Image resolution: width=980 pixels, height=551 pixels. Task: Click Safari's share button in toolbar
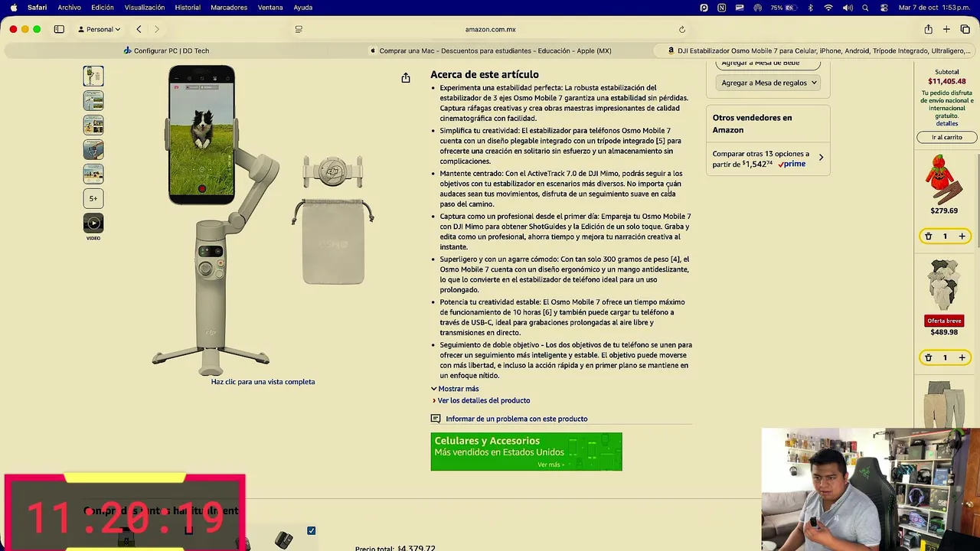(928, 29)
